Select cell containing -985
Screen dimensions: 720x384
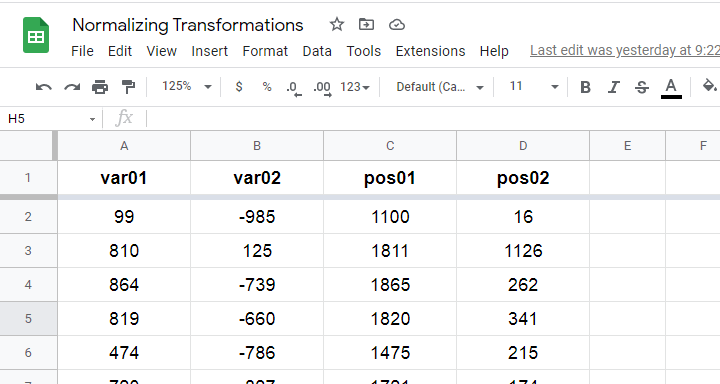point(257,217)
